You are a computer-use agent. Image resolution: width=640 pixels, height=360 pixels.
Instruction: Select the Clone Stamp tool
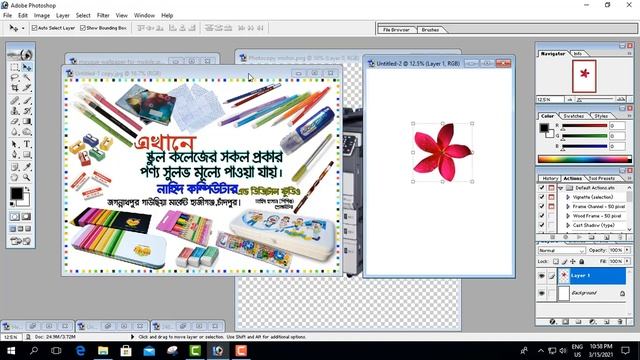point(15,111)
